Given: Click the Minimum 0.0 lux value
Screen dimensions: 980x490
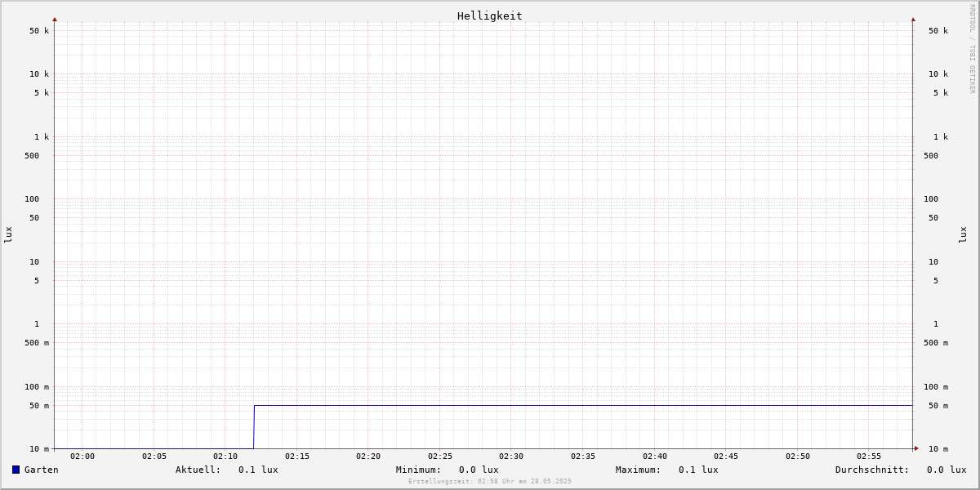Looking at the screenshot, I should 479,470.
